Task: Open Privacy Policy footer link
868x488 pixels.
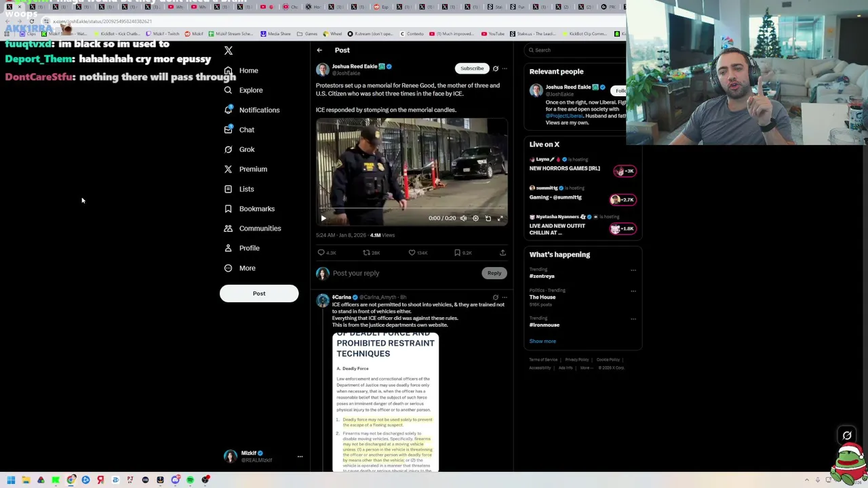Action: click(576, 360)
